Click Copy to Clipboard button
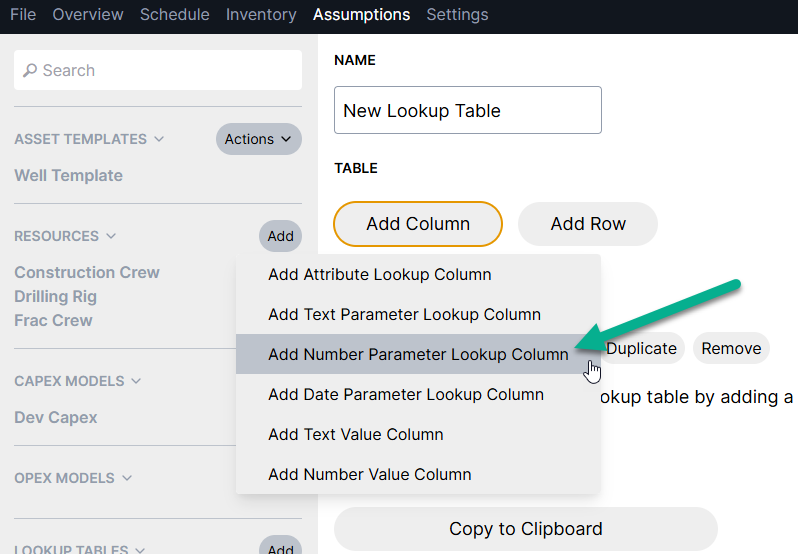The height and width of the screenshot is (554, 798). click(526, 529)
